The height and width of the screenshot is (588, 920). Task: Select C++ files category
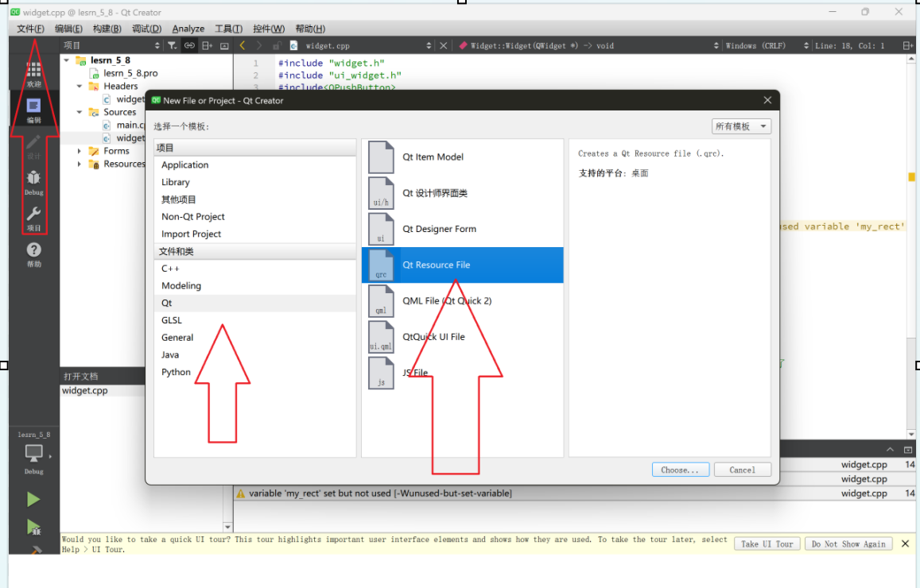(254, 269)
